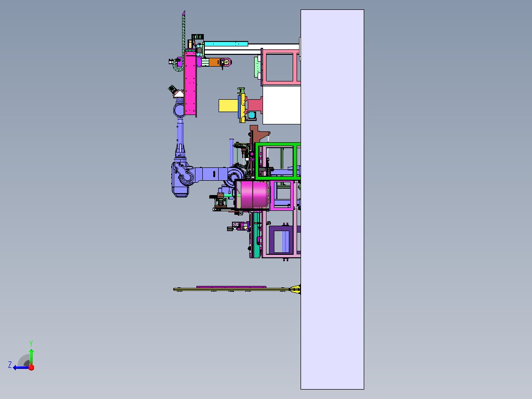
Task: Select the bright green square frame
Action: (x=278, y=161)
